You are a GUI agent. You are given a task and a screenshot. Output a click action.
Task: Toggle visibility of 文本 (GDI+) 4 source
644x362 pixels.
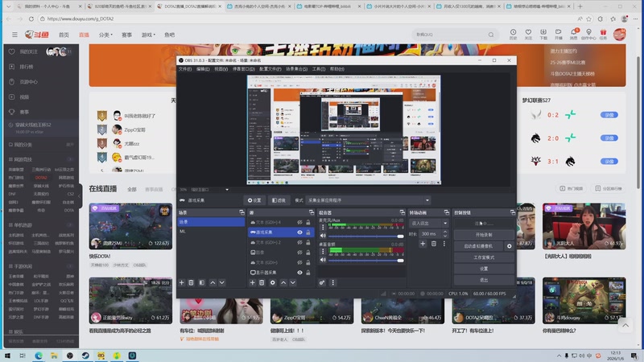click(299, 222)
